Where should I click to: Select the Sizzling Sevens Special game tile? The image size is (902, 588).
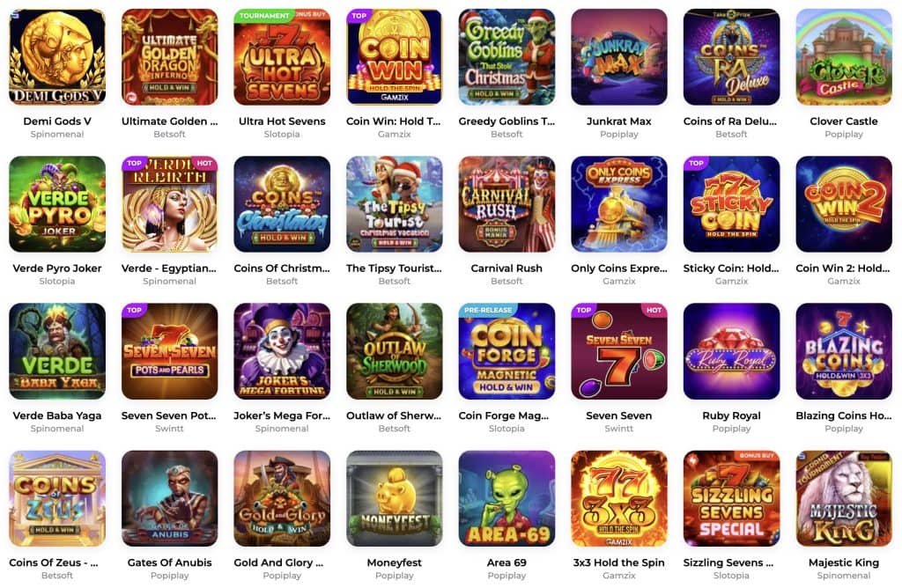point(731,498)
